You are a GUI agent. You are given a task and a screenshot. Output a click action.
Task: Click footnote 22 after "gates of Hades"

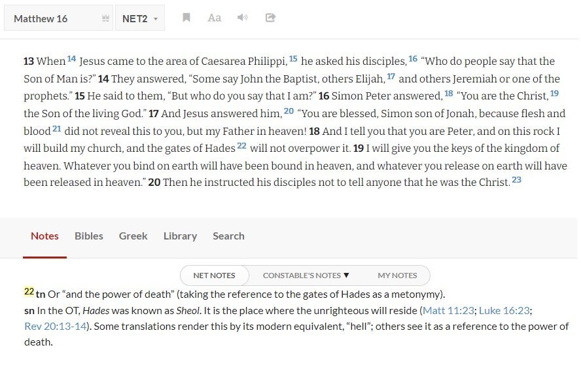241,146
